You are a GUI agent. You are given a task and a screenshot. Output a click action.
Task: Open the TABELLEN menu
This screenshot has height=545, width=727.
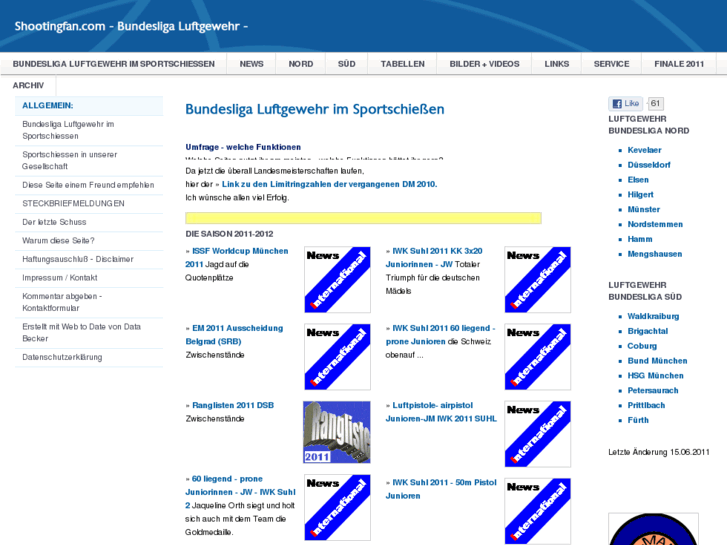tap(402, 64)
